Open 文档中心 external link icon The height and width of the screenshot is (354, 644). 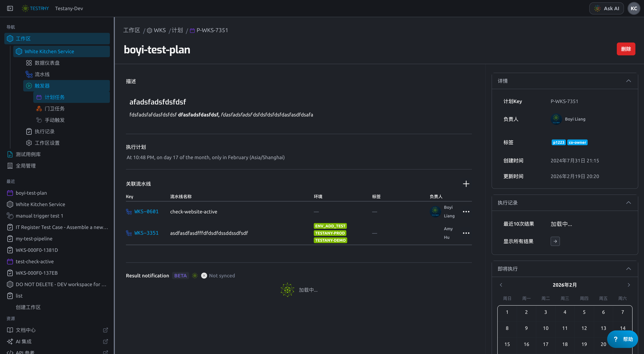pos(106,330)
